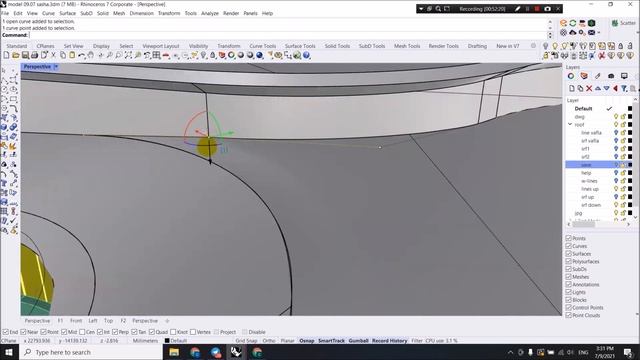This screenshot has width=640, height=360.
Task: Open Help with the blue question mark icon
Action: click(x=306, y=55)
